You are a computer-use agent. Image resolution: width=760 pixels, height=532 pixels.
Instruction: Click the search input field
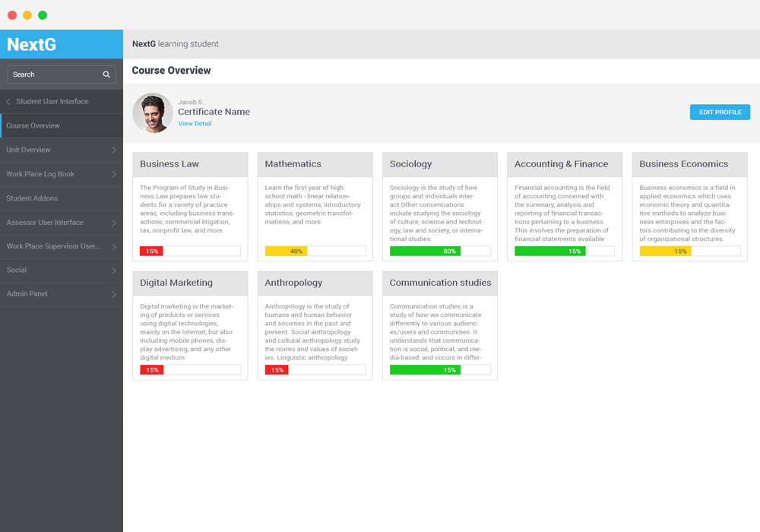tap(53, 74)
